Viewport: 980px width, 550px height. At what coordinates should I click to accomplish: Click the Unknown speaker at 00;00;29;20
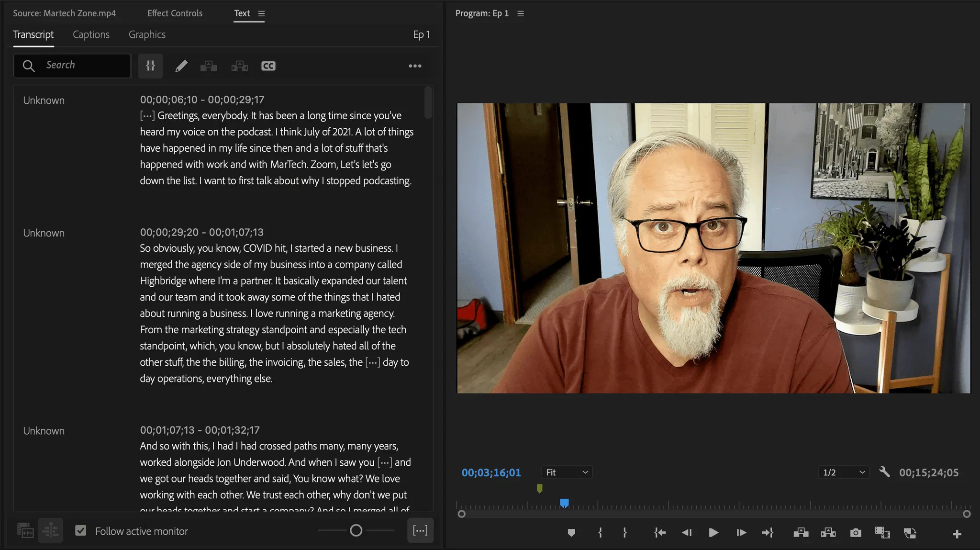(x=44, y=233)
